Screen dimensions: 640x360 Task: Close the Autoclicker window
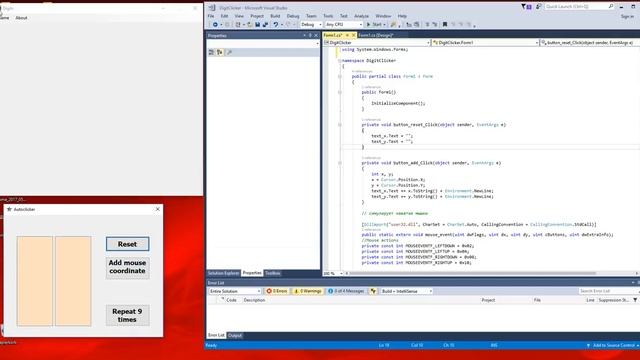(158, 209)
